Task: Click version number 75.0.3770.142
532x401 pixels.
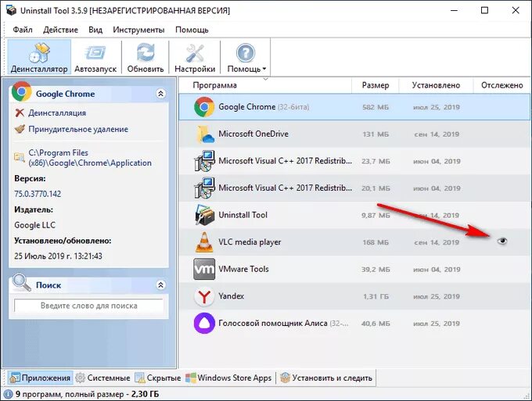Action: [x=38, y=194]
